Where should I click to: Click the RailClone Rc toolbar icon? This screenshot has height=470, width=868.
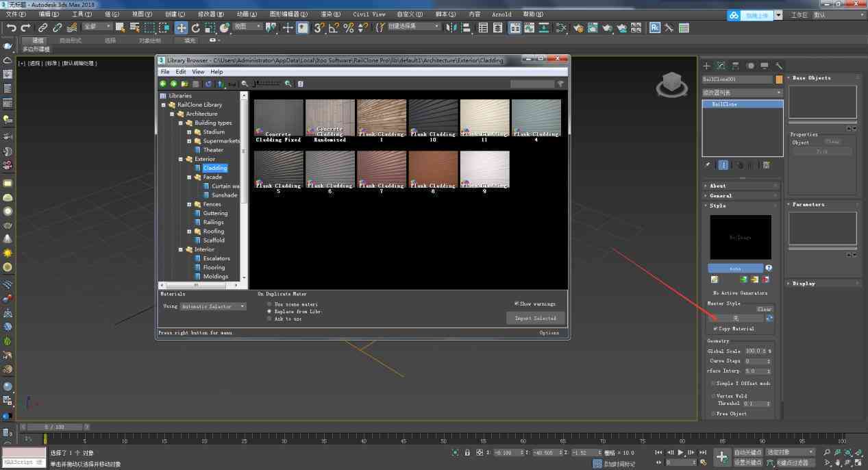[x=655, y=27]
